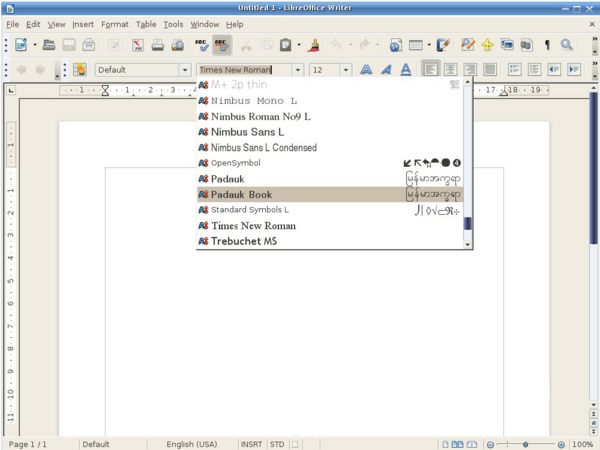The width and height of the screenshot is (600, 450).
Task: Expand the font size dropdown
Action: point(345,70)
